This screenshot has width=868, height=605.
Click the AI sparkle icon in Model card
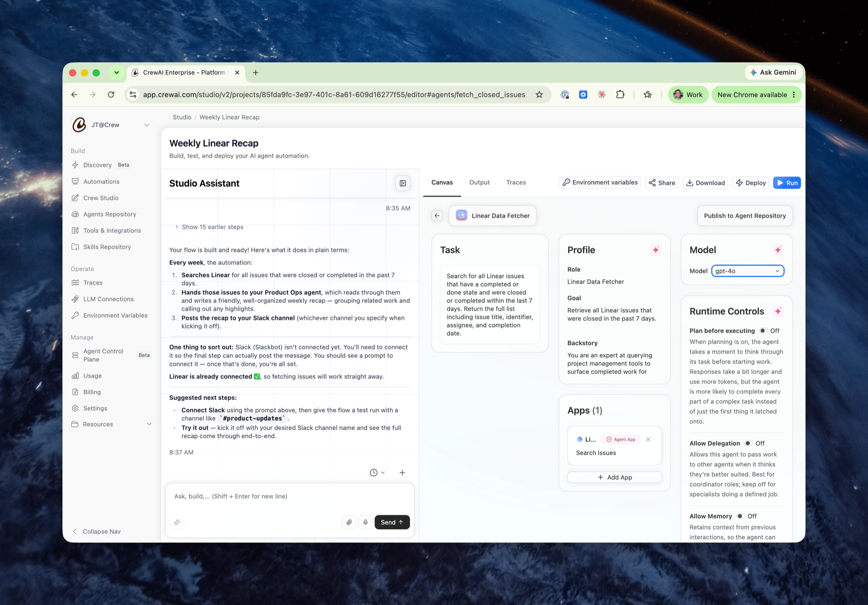point(778,250)
